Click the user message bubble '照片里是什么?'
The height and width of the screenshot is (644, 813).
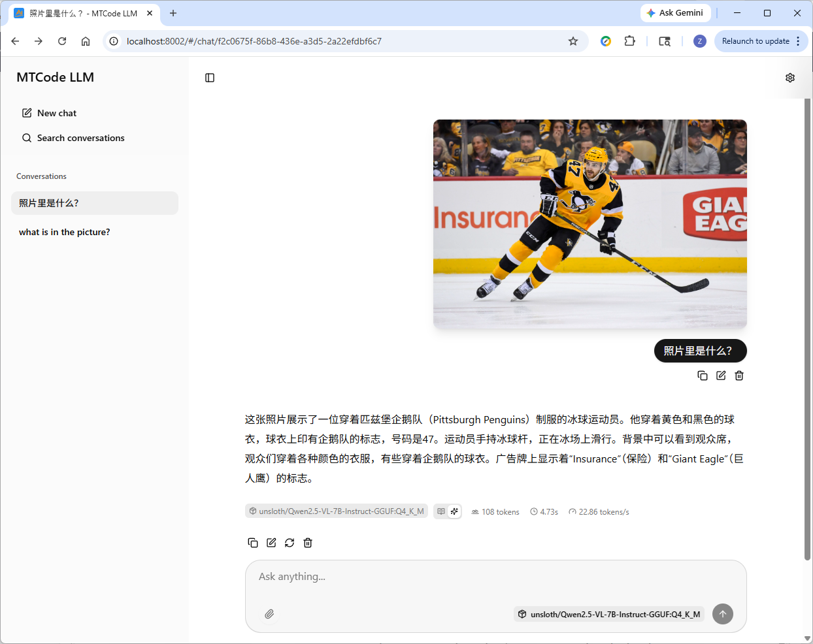pos(701,351)
